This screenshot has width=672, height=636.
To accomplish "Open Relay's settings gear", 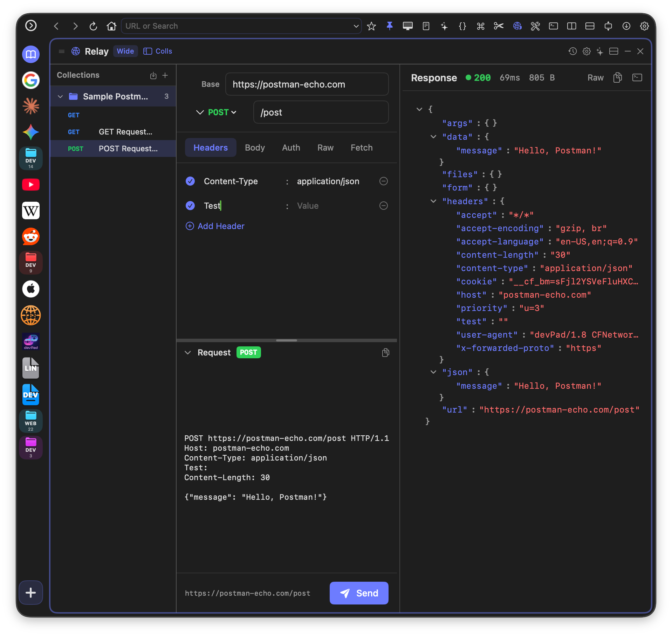I will pos(586,51).
